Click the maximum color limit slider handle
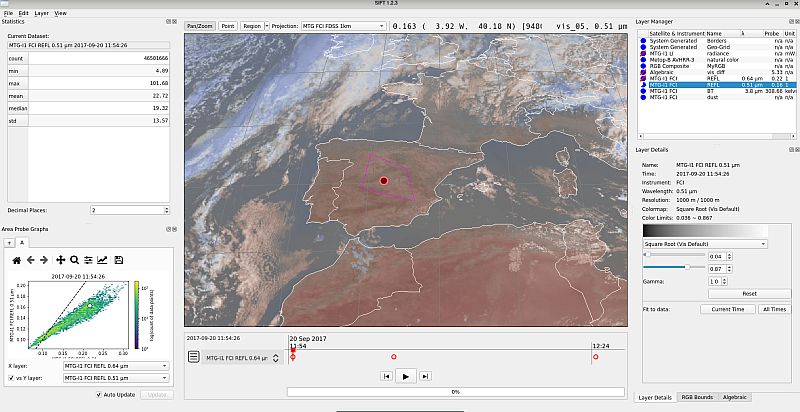This screenshot has height=412, width=800. coord(687,267)
